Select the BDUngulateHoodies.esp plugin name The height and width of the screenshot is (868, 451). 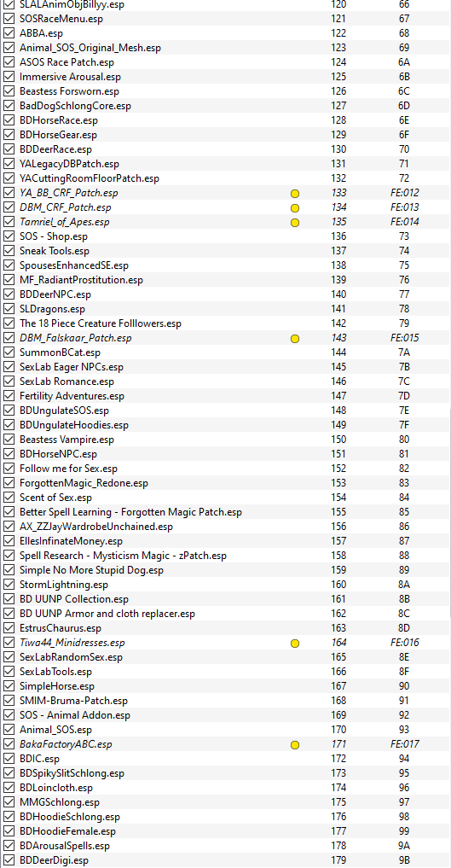(x=74, y=424)
